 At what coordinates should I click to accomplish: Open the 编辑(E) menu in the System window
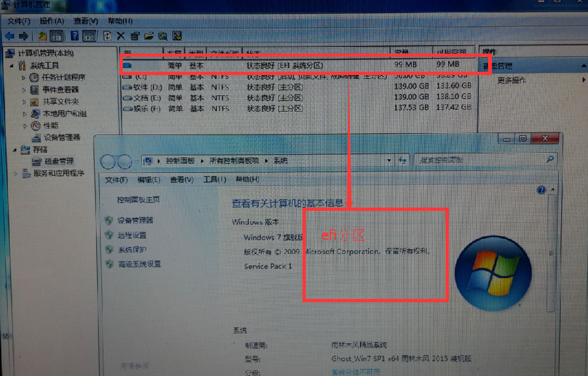[x=149, y=180]
